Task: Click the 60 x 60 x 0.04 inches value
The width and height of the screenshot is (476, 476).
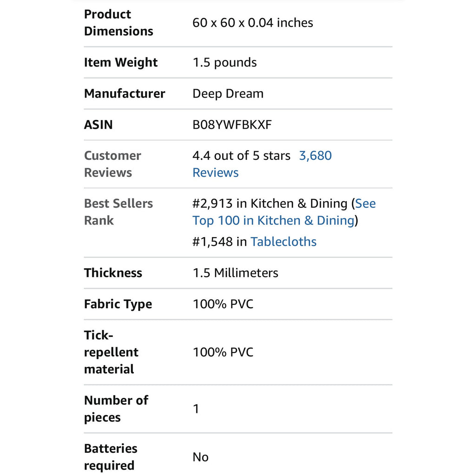Action: point(252,23)
